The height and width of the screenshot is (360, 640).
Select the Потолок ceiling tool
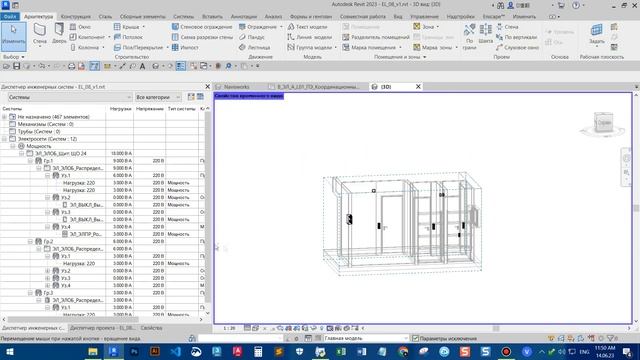click(129, 37)
